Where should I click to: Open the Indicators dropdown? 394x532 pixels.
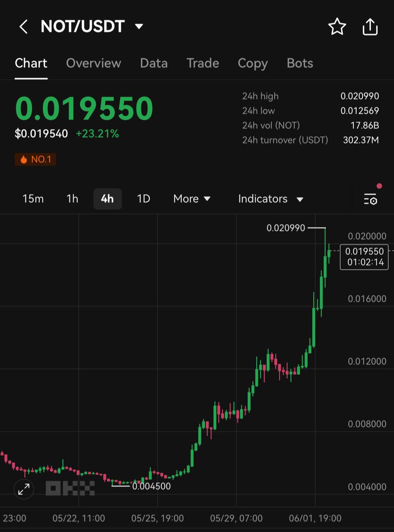pyautogui.click(x=270, y=199)
